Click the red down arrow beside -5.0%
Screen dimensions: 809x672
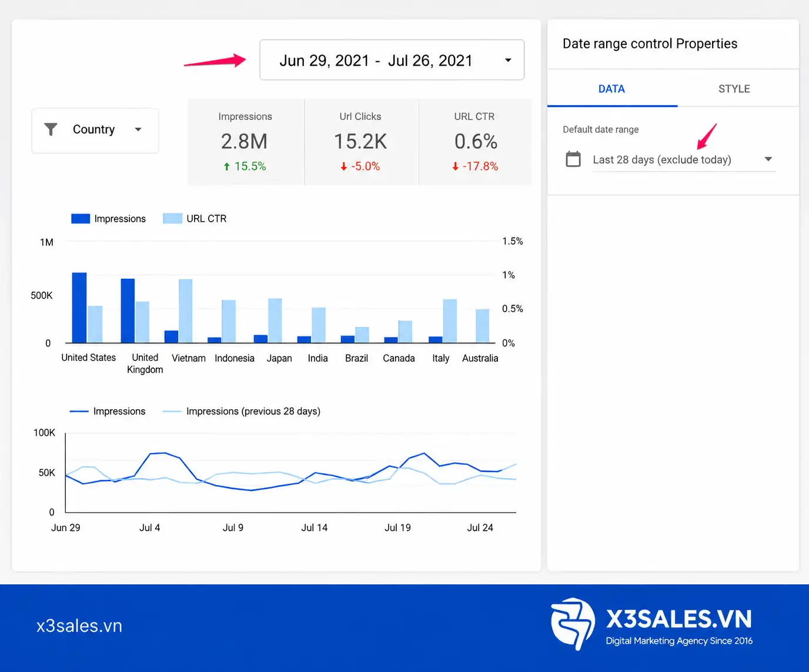tap(343, 167)
